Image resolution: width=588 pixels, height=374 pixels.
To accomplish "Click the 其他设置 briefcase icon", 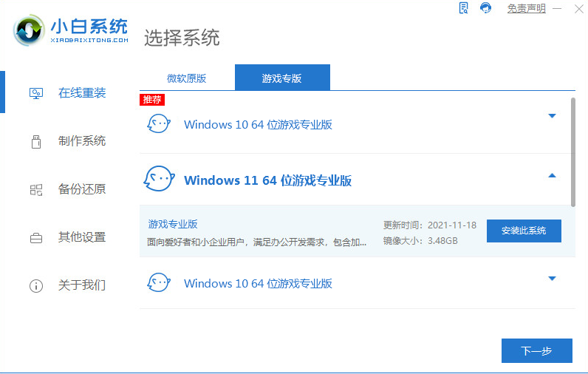I will [x=36, y=238].
